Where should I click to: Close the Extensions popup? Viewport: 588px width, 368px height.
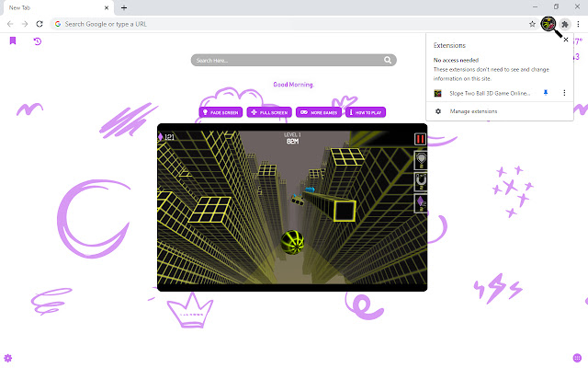click(x=566, y=40)
